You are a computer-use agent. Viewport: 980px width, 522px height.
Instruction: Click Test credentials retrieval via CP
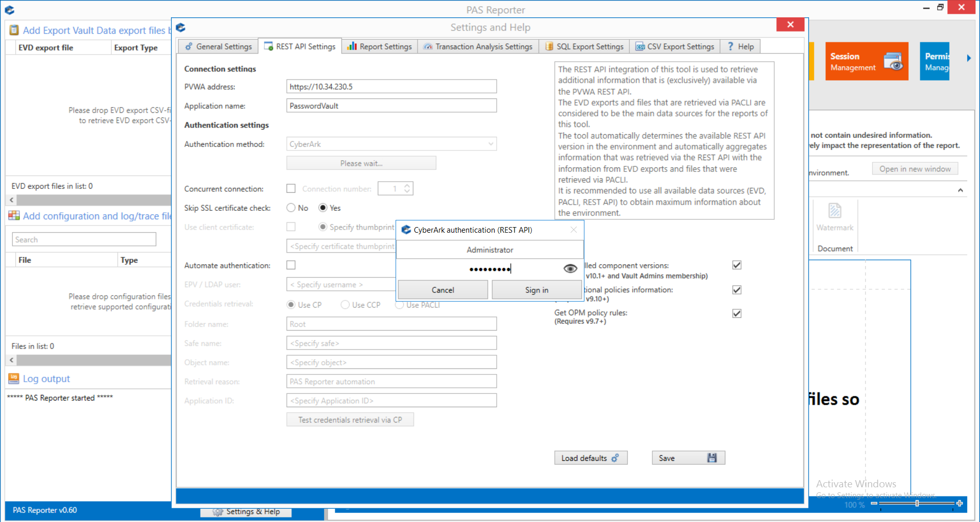pos(350,419)
